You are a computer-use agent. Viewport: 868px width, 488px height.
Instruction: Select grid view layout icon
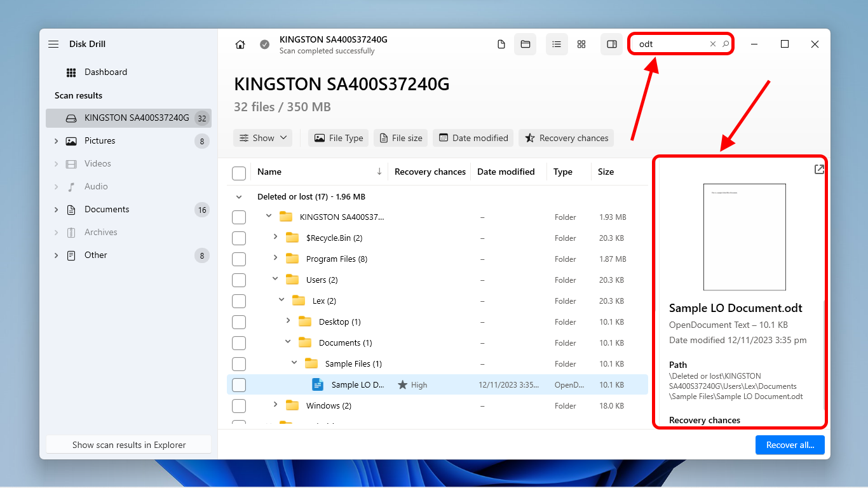pos(581,44)
